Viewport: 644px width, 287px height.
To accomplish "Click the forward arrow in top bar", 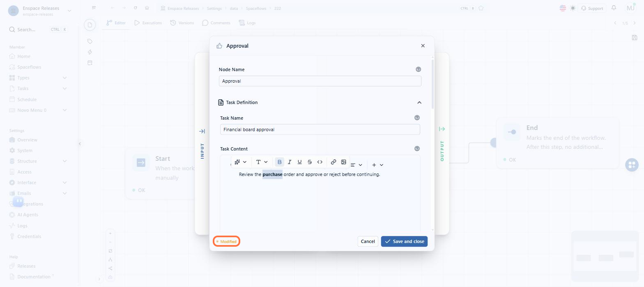I will coord(124,8).
